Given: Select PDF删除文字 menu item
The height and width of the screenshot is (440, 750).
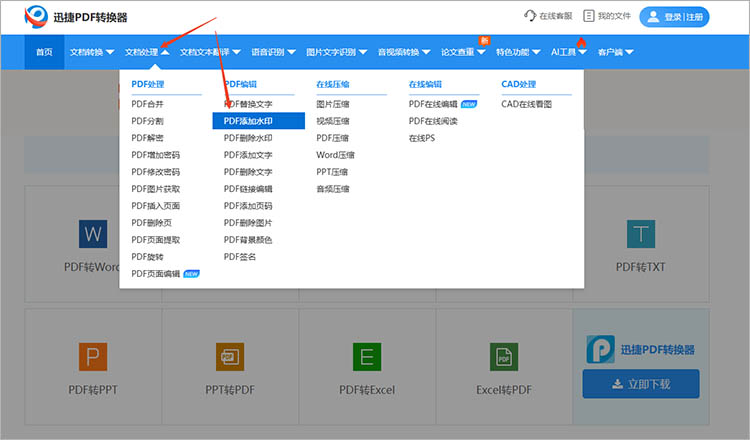Looking at the screenshot, I should [248, 172].
